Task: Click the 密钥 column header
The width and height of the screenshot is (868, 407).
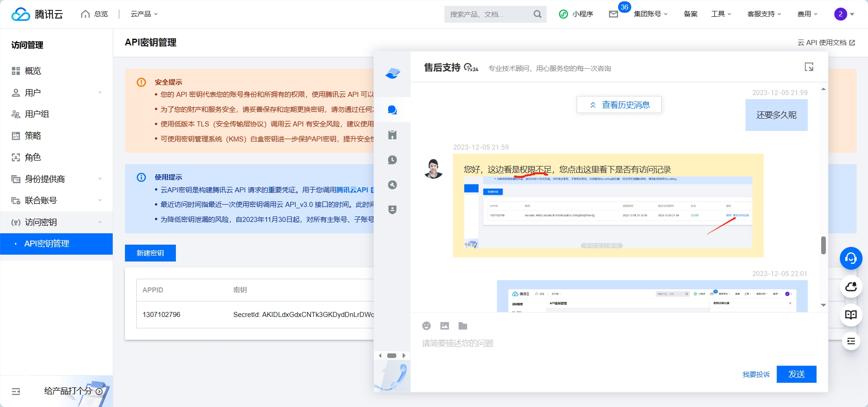Action: click(x=240, y=290)
